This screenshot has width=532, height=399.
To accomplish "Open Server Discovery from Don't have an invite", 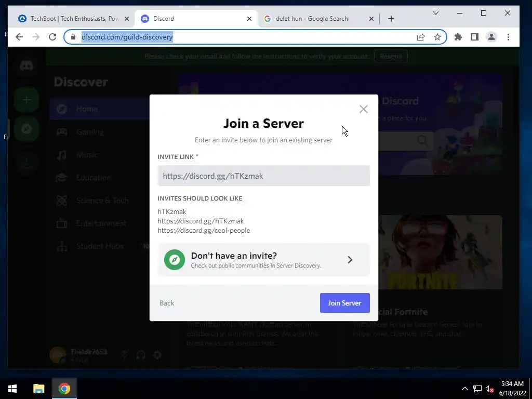I will tap(263, 260).
